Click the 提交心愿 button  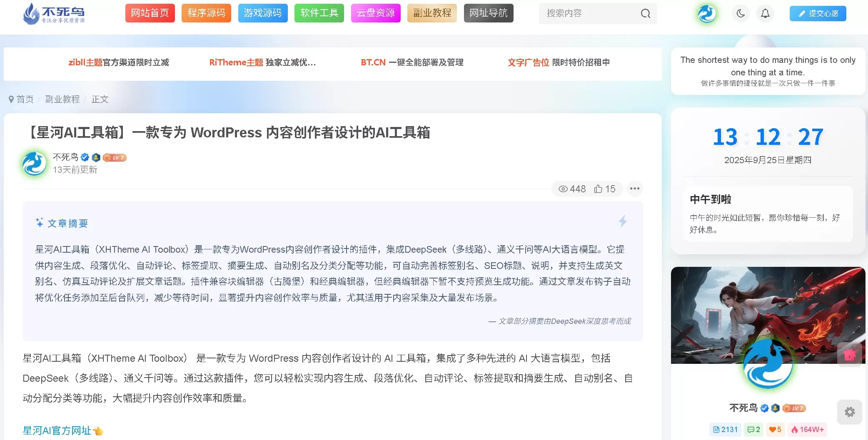(818, 14)
